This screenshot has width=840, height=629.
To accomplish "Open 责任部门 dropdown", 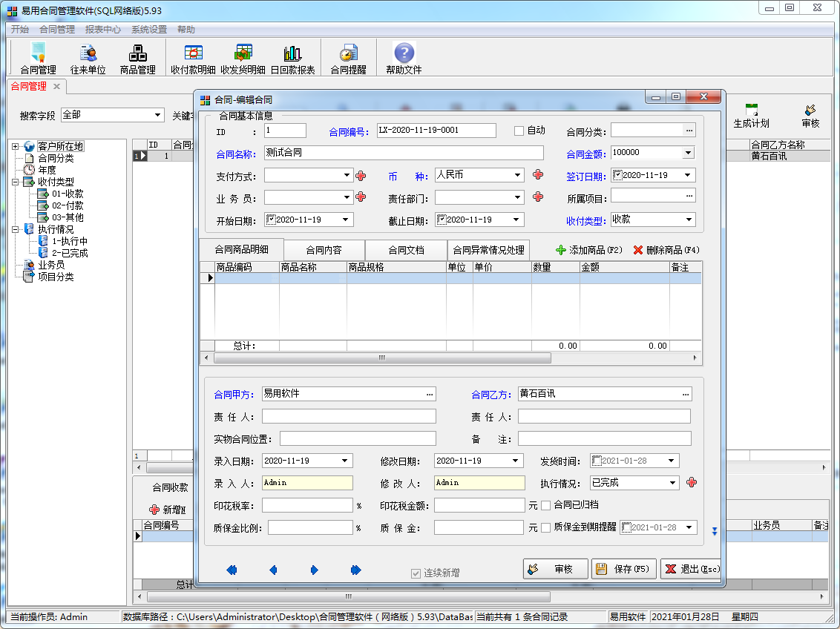I will coord(517,197).
